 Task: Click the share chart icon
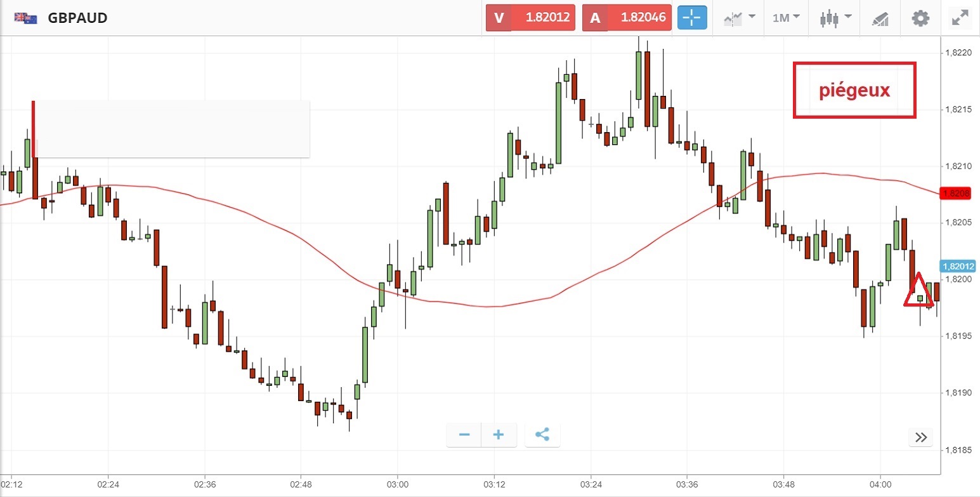coord(542,435)
